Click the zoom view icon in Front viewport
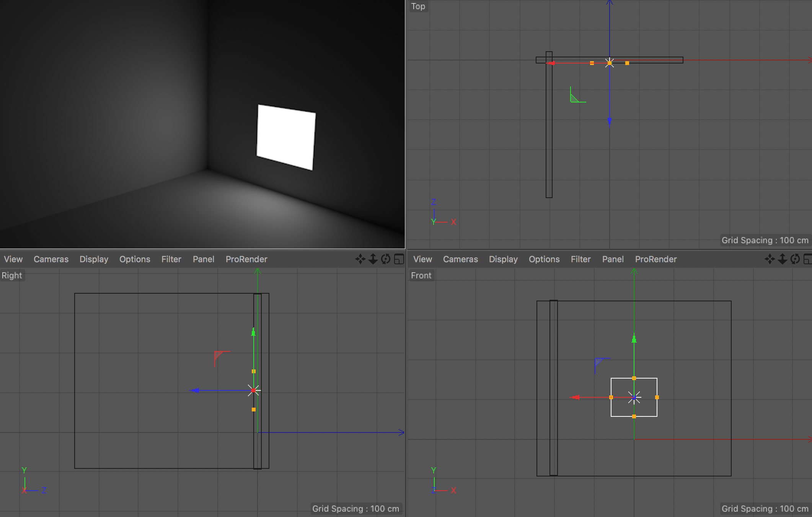The width and height of the screenshot is (812, 517). point(782,259)
